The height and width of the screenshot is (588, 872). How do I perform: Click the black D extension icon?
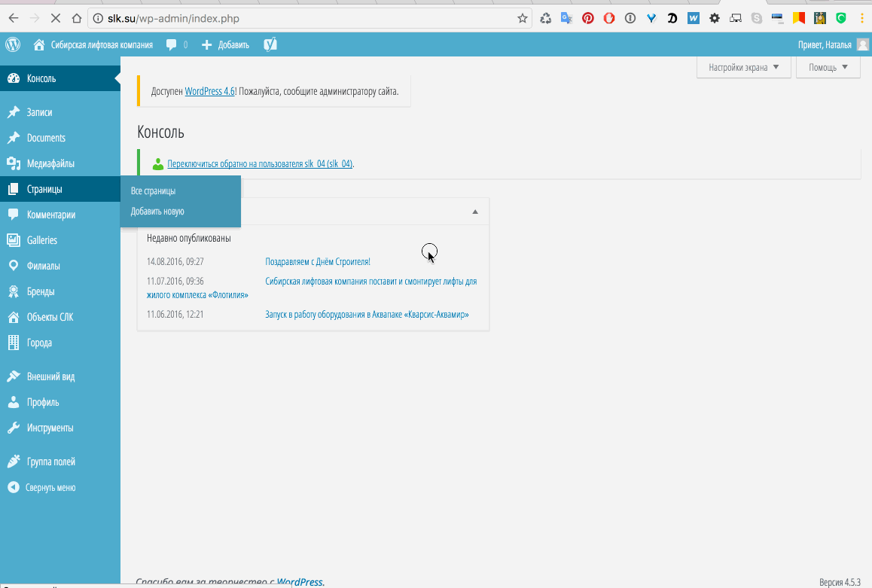tap(672, 18)
